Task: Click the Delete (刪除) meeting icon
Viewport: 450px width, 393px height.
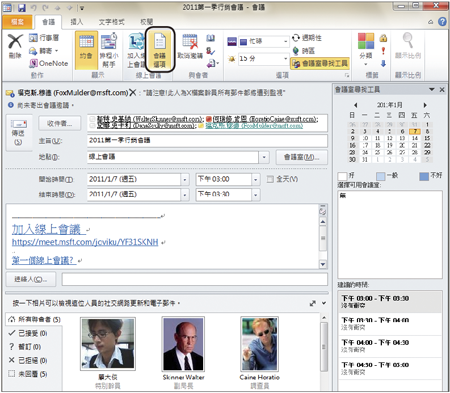Action: click(x=15, y=46)
